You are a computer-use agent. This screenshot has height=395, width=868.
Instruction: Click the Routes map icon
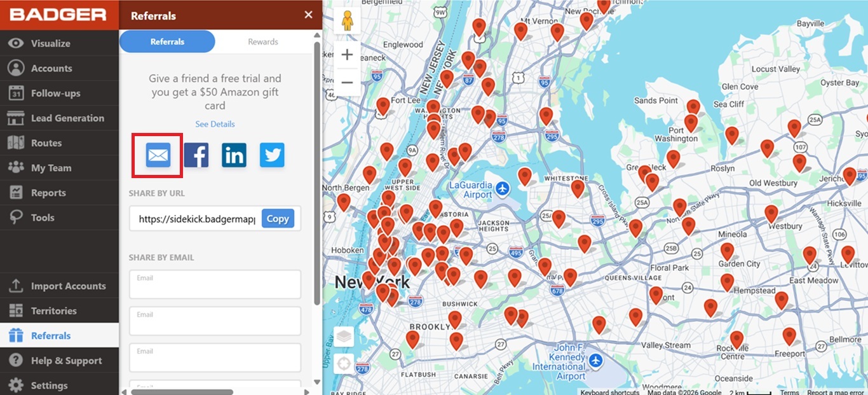pos(16,142)
